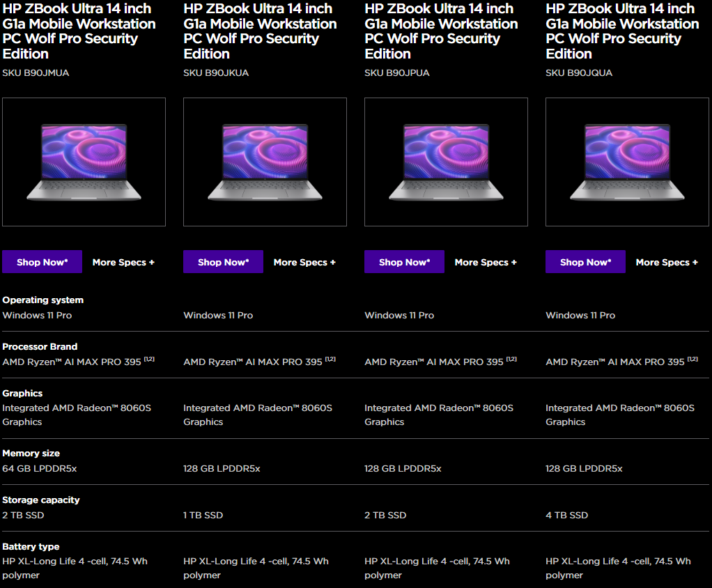
Task: Open laptop image for SKU B90JKUA
Action: click(x=265, y=162)
